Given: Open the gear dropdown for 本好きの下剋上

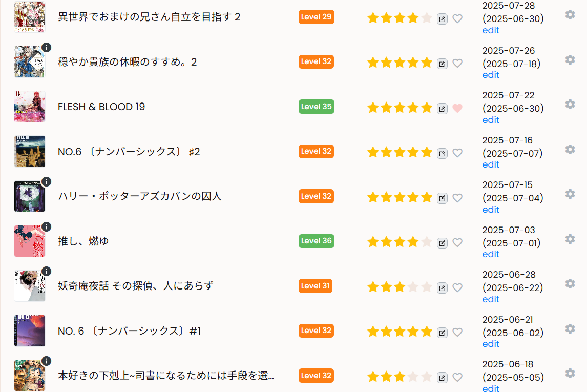Looking at the screenshot, I should tap(570, 374).
